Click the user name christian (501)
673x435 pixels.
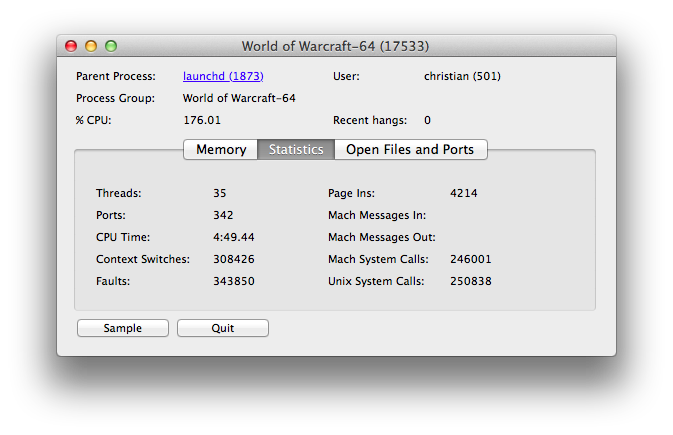coord(462,76)
